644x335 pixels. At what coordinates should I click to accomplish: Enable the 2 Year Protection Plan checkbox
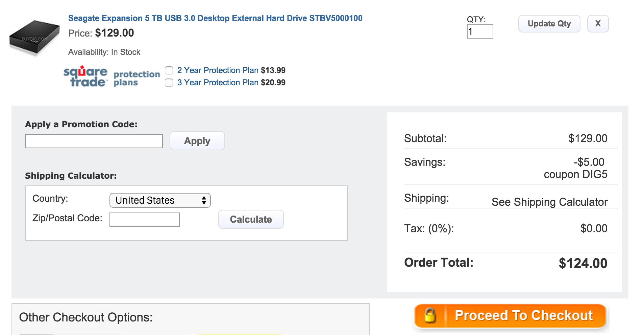click(169, 70)
